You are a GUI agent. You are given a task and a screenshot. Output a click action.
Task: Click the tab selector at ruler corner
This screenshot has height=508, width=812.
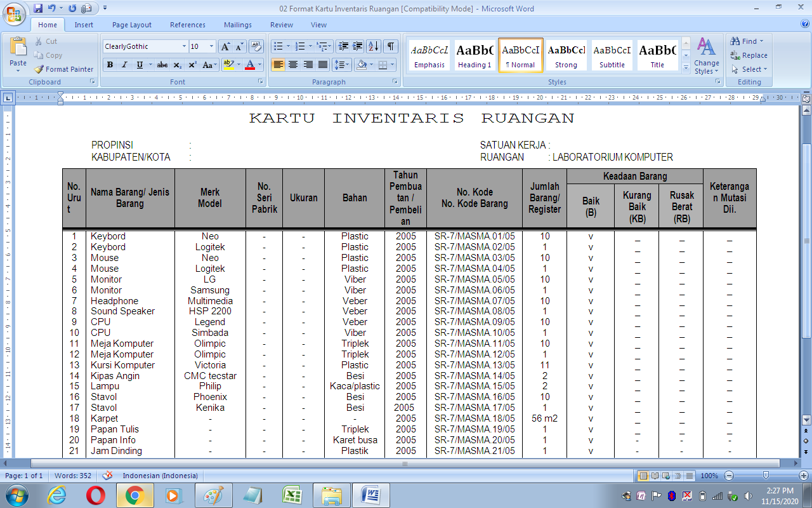coord(8,98)
